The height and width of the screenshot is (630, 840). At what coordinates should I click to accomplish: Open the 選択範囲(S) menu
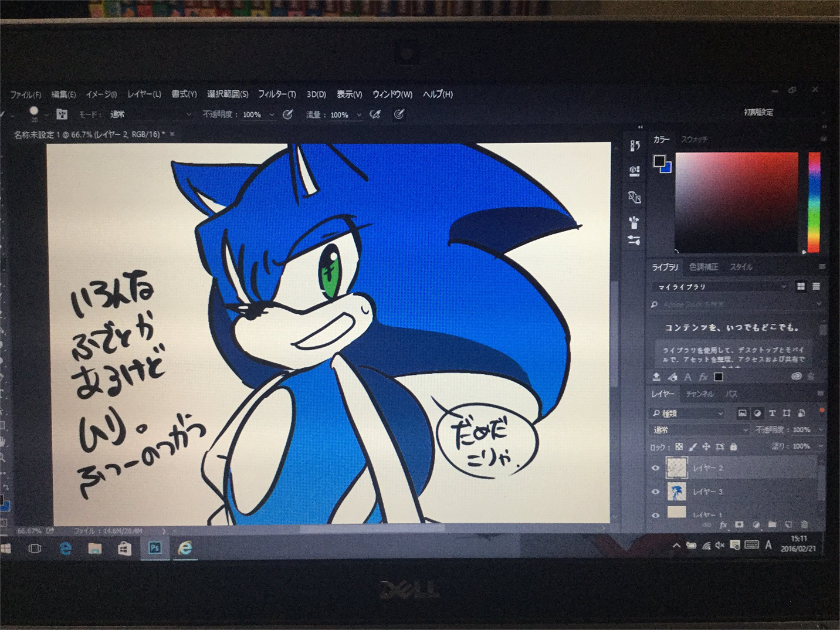pyautogui.click(x=228, y=94)
